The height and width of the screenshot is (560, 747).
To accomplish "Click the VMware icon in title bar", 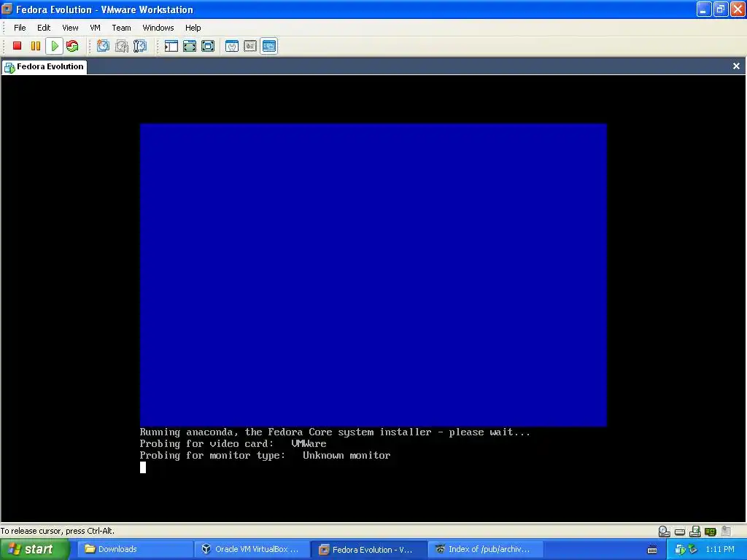I will pyautogui.click(x=7, y=9).
